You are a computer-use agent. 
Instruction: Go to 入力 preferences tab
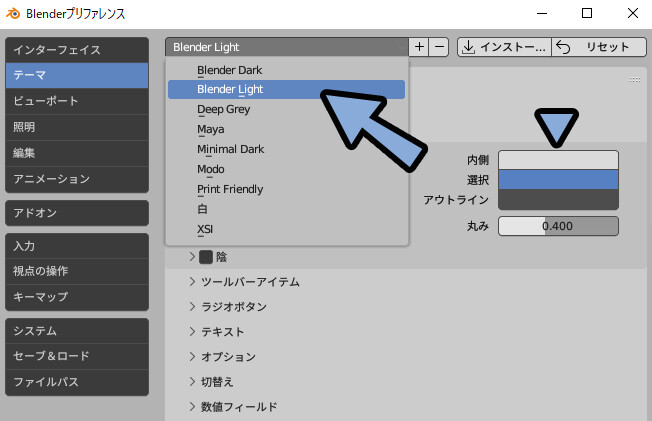point(77,246)
